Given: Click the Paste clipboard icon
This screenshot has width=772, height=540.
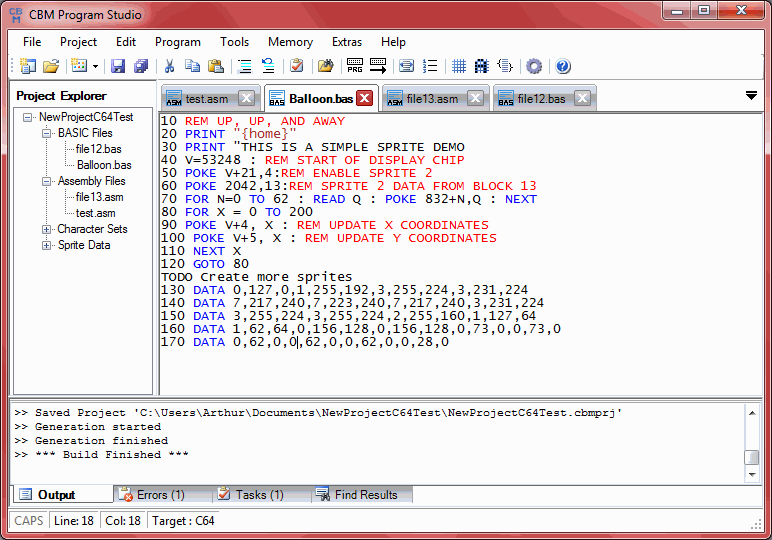Looking at the screenshot, I should [215, 67].
